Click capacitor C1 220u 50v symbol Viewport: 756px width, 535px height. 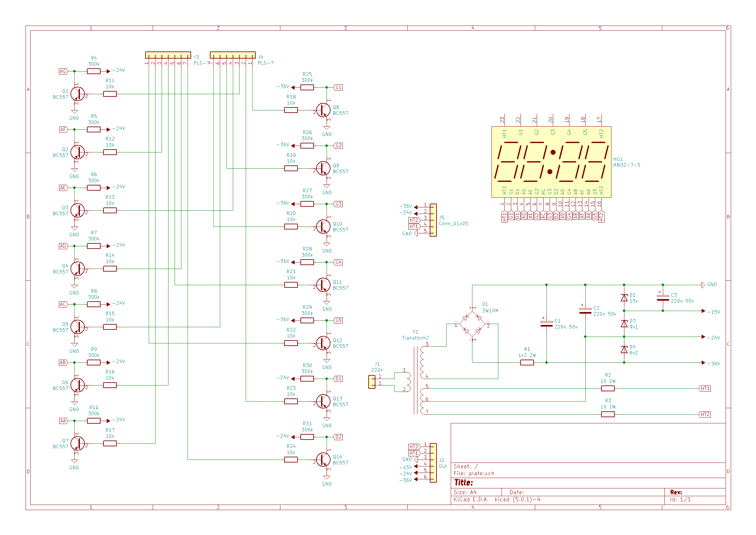(x=546, y=324)
